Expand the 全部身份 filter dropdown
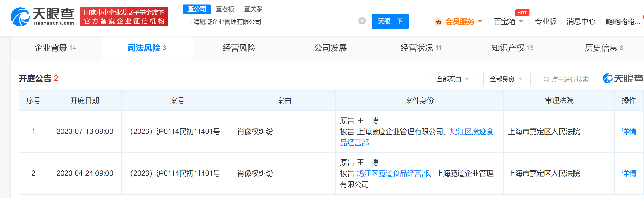The width and height of the screenshot is (644, 198). [507, 79]
